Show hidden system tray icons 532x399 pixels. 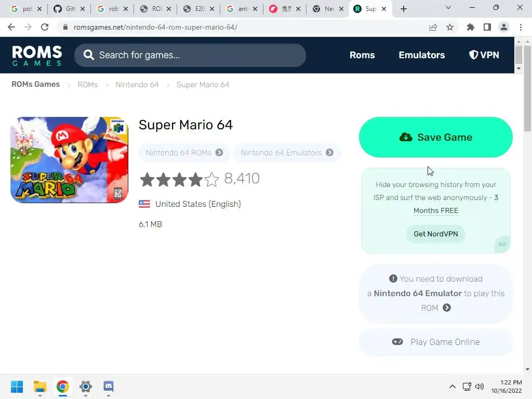click(x=453, y=387)
